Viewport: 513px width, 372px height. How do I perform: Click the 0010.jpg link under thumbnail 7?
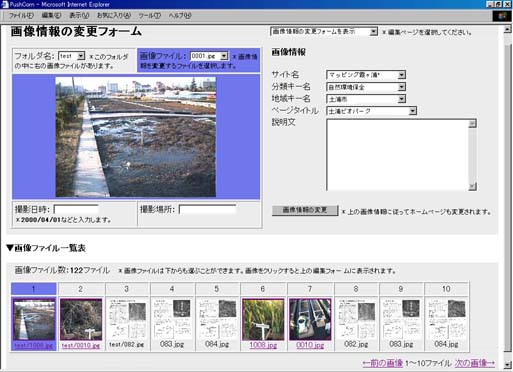click(x=310, y=345)
